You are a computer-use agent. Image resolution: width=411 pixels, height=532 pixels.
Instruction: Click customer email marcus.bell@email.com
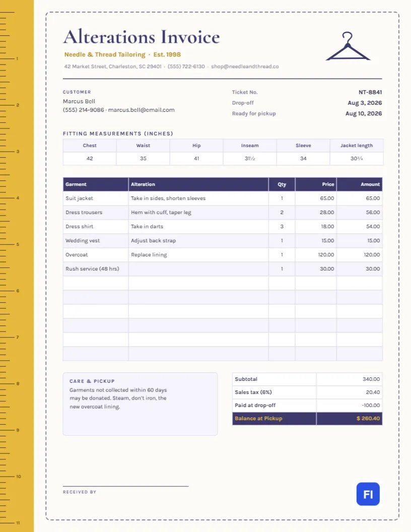click(x=142, y=110)
